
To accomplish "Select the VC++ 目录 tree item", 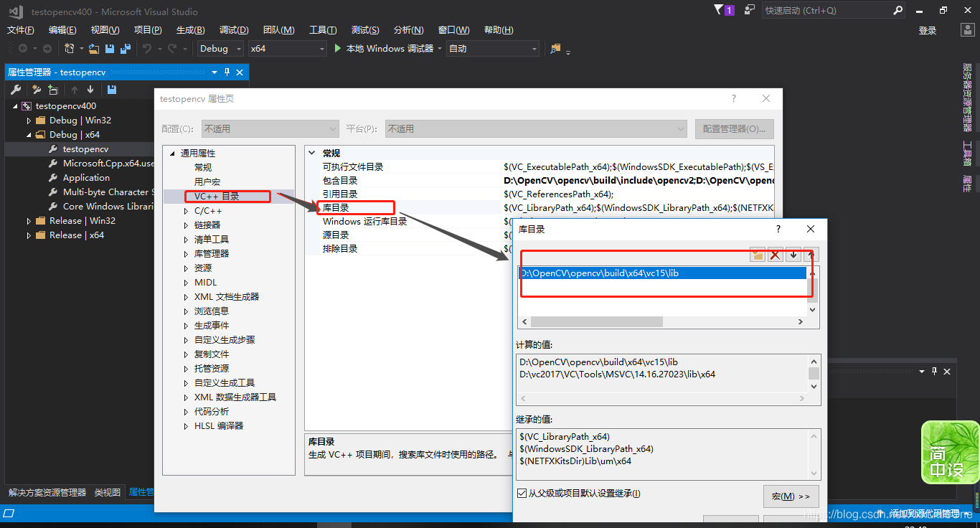I will pyautogui.click(x=217, y=197).
